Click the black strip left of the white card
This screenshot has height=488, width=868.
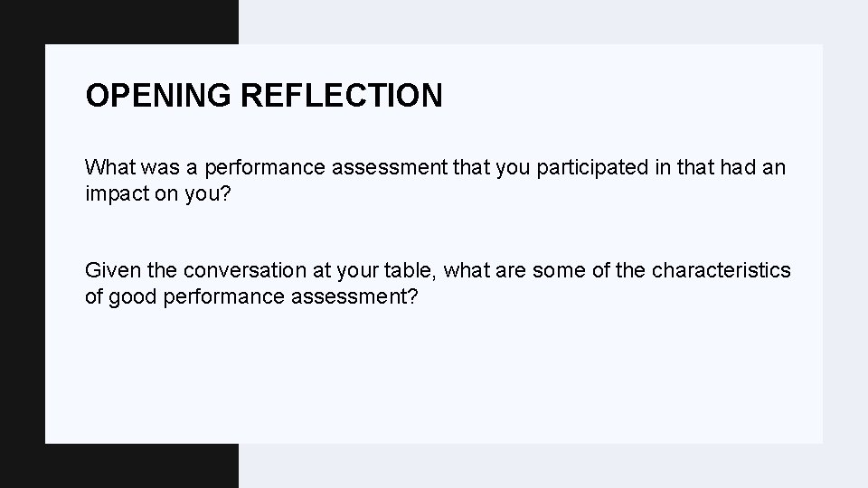click(23, 244)
